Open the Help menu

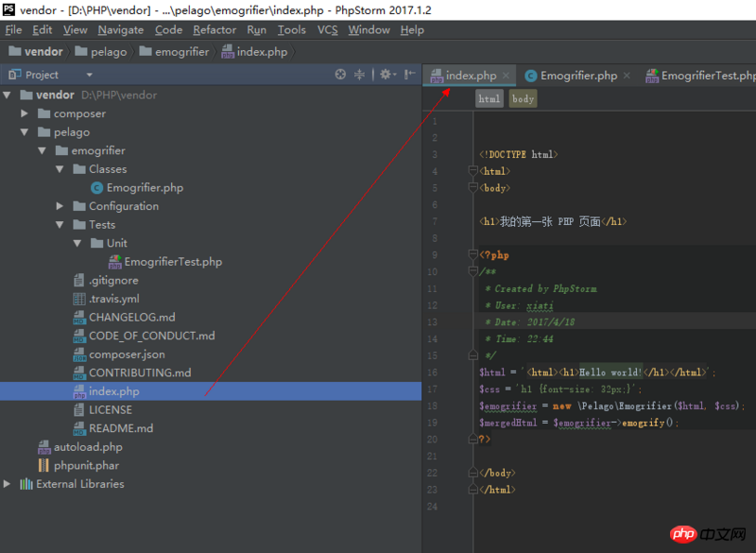tap(412, 30)
